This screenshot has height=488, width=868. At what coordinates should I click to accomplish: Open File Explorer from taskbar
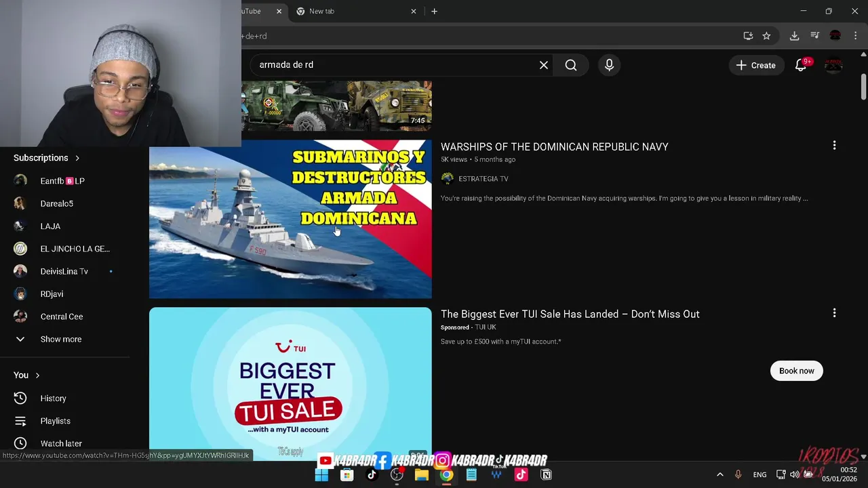point(421,475)
